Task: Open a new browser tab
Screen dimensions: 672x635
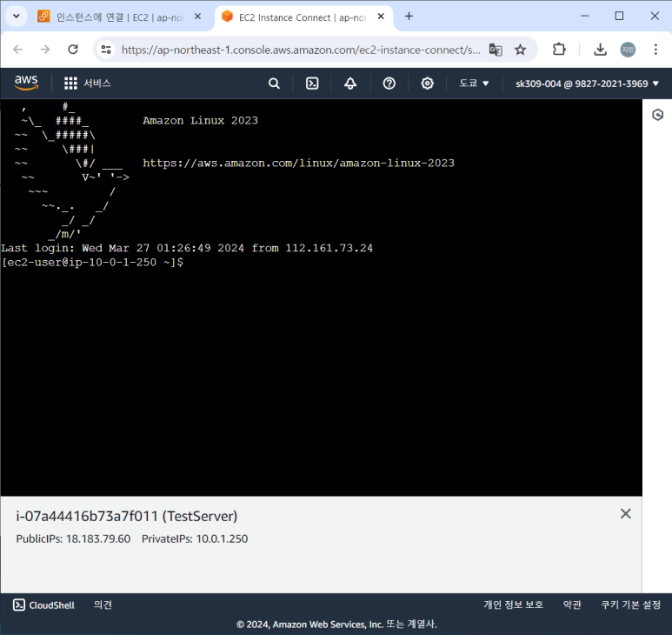Action: click(409, 17)
